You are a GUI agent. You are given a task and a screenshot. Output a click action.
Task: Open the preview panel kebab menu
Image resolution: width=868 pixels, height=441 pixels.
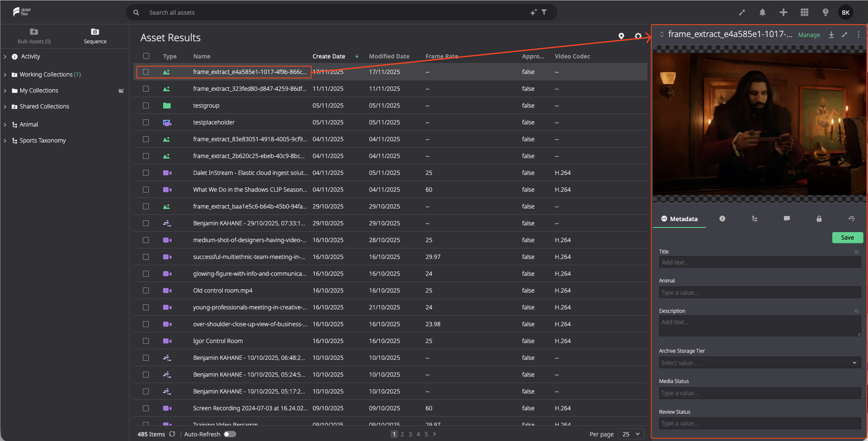(x=858, y=34)
